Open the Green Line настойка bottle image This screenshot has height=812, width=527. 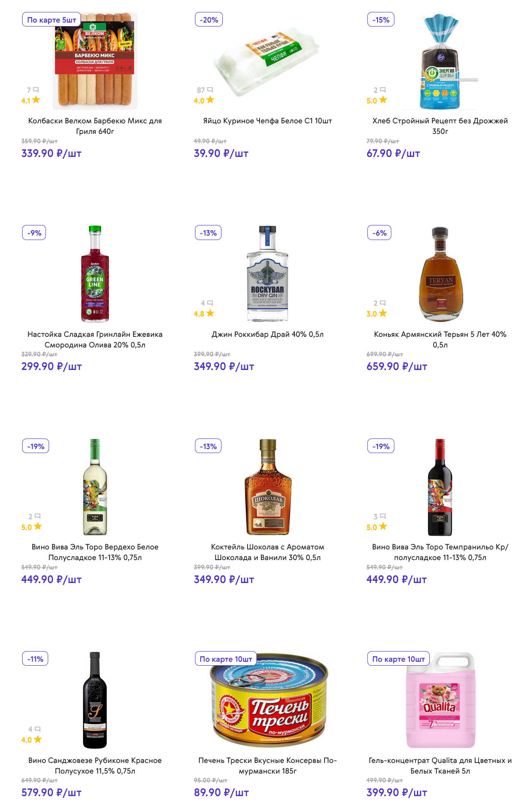[x=95, y=274]
